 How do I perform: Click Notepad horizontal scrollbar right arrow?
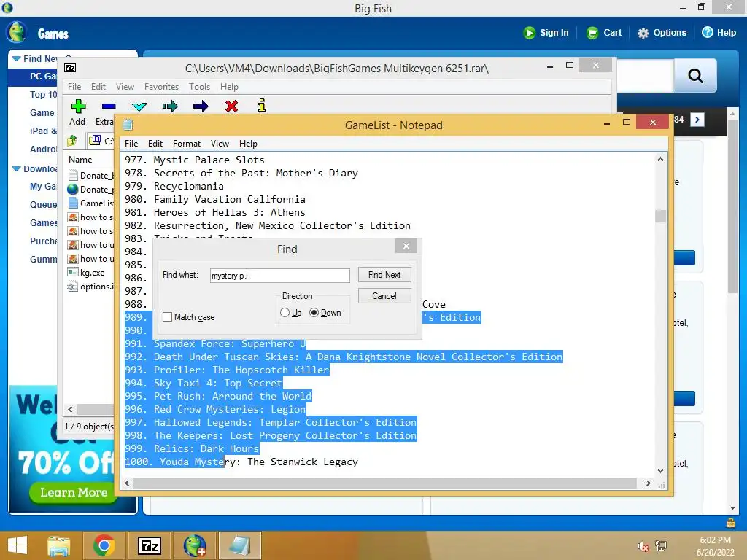coord(648,483)
